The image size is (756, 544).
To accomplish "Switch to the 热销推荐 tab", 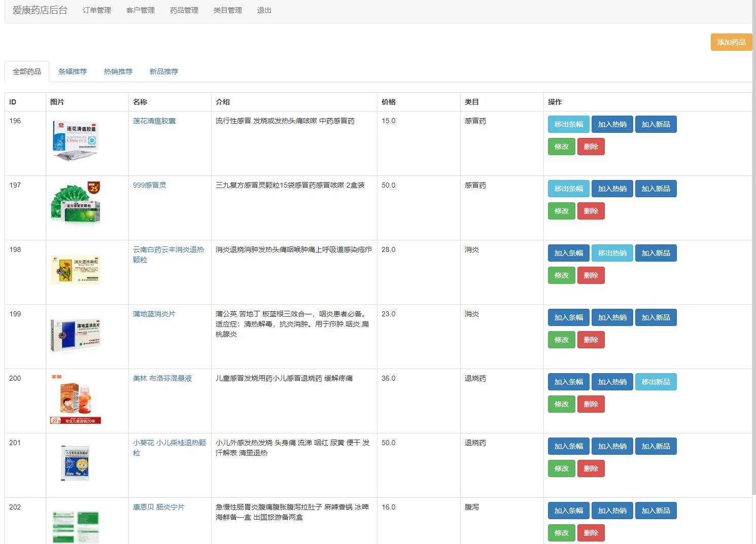I will click(117, 71).
